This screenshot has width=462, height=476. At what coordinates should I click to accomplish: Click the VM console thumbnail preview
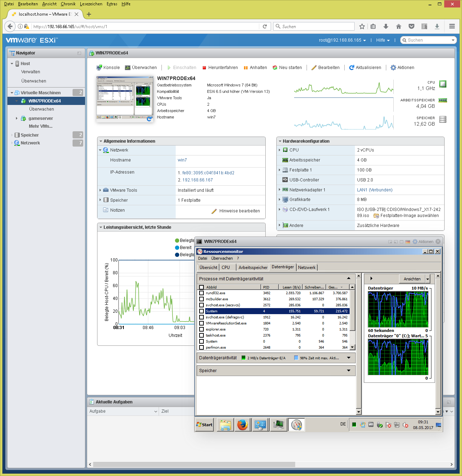tap(124, 99)
